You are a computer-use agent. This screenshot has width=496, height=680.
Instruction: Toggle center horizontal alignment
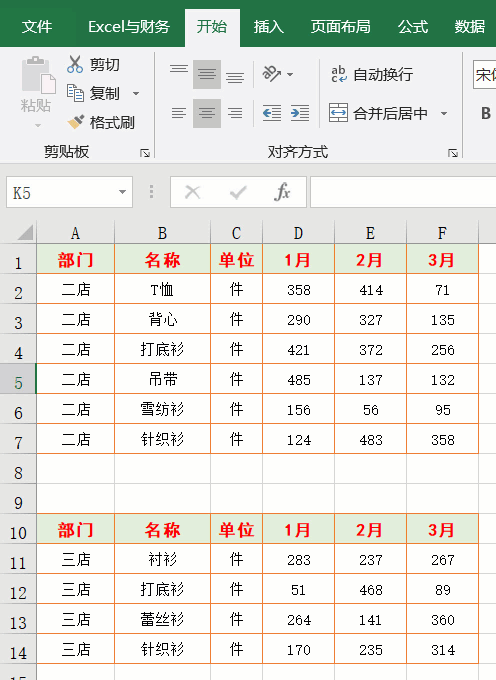(x=207, y=113)
